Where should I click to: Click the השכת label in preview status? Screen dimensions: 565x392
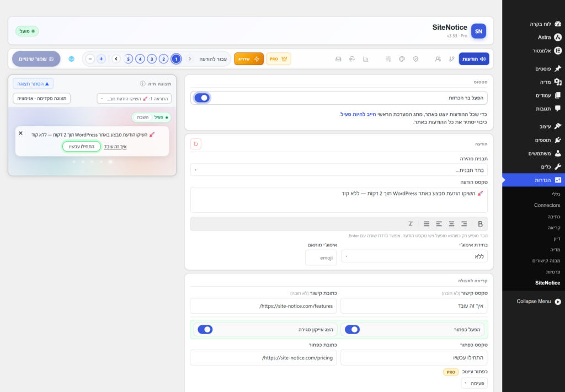click(x=143, y=117)
